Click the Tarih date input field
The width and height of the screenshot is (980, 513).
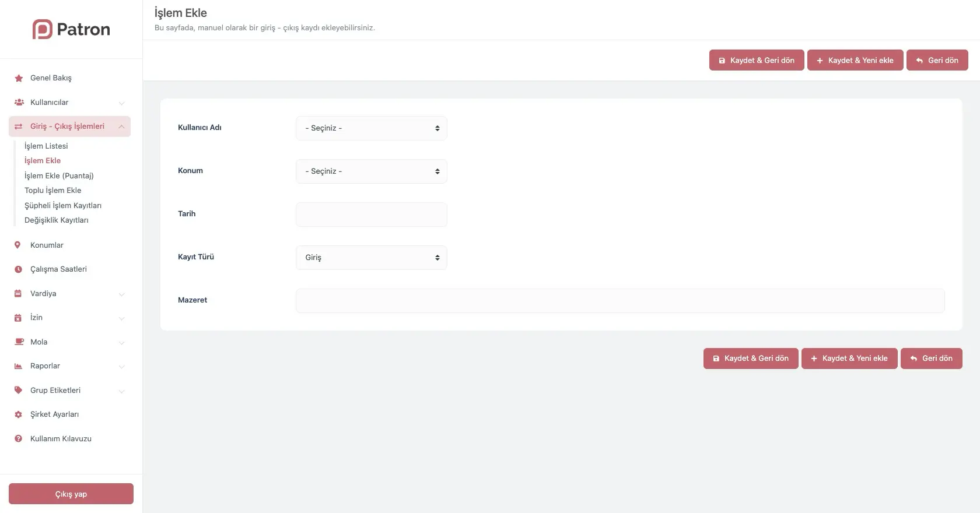371,215
